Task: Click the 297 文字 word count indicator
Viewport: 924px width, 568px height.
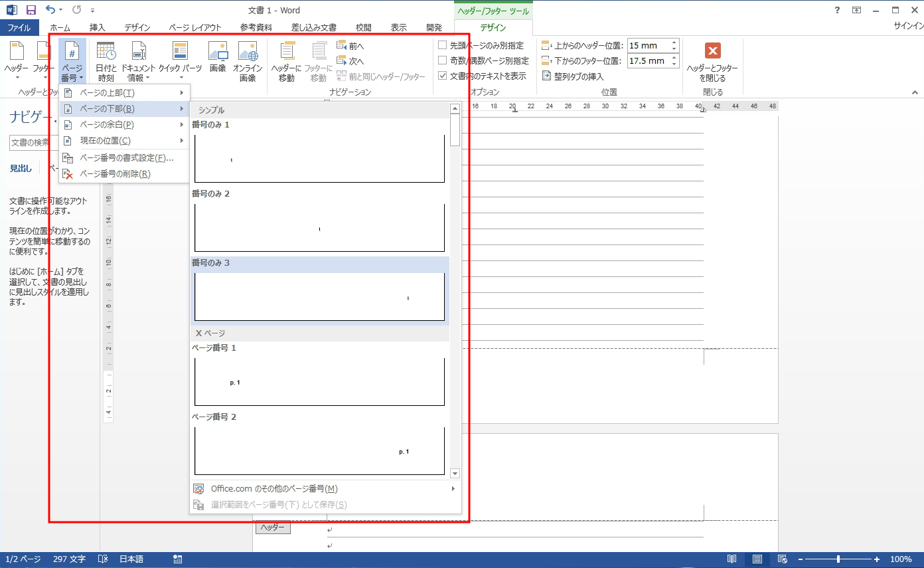Action: [x=69, y=559]
